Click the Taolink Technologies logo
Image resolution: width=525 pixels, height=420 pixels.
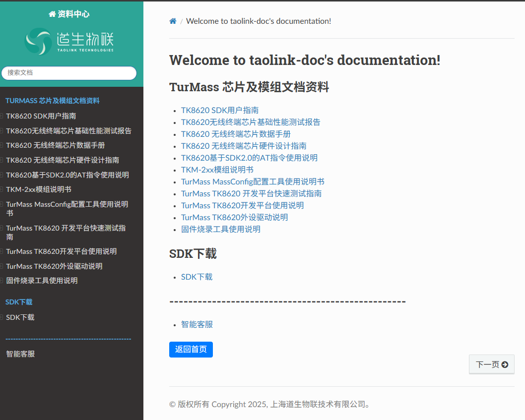(x=69, y=41)
